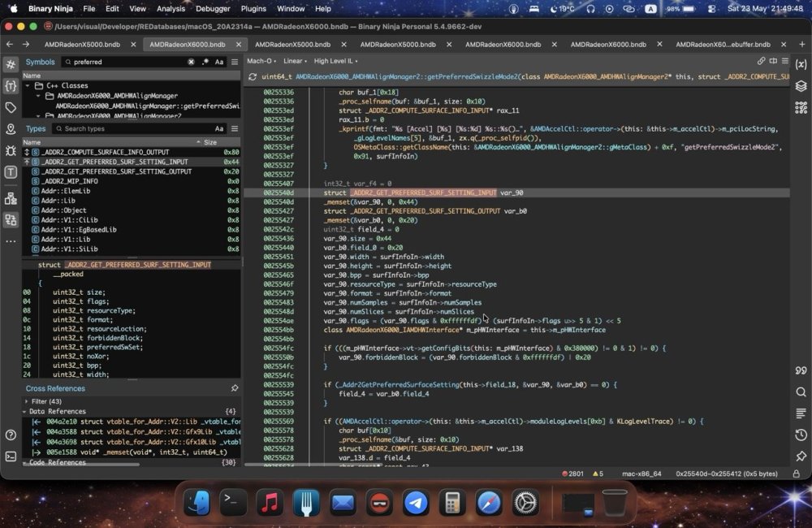Collapse the C++ Classes folder
The image size is (812, 528).
point(28,85)
